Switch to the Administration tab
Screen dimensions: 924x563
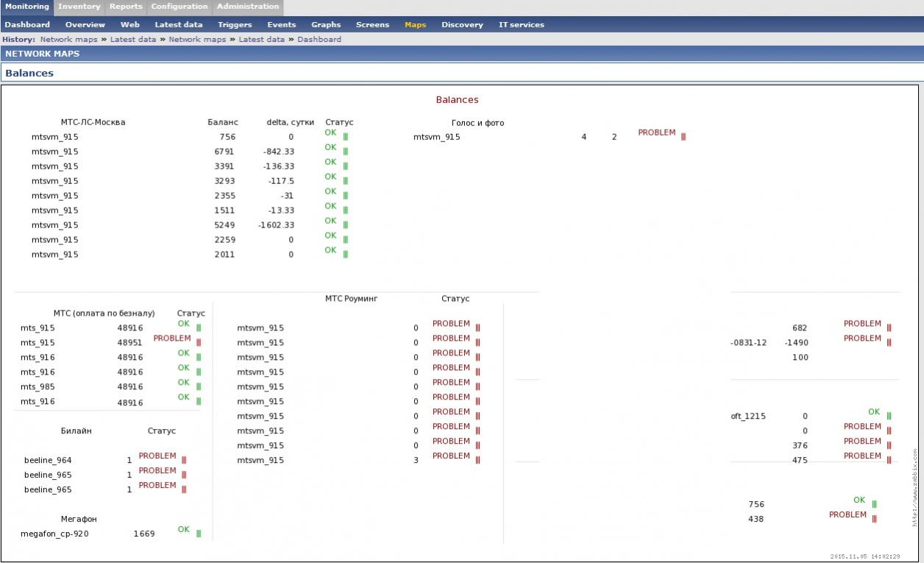[x=247, y=7]
